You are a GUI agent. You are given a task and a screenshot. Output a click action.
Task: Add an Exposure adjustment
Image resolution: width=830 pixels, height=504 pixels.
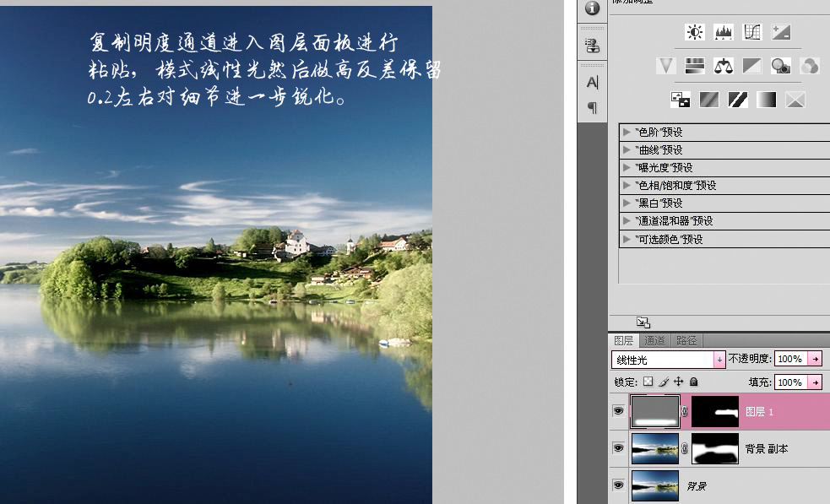tap(781, 32)
